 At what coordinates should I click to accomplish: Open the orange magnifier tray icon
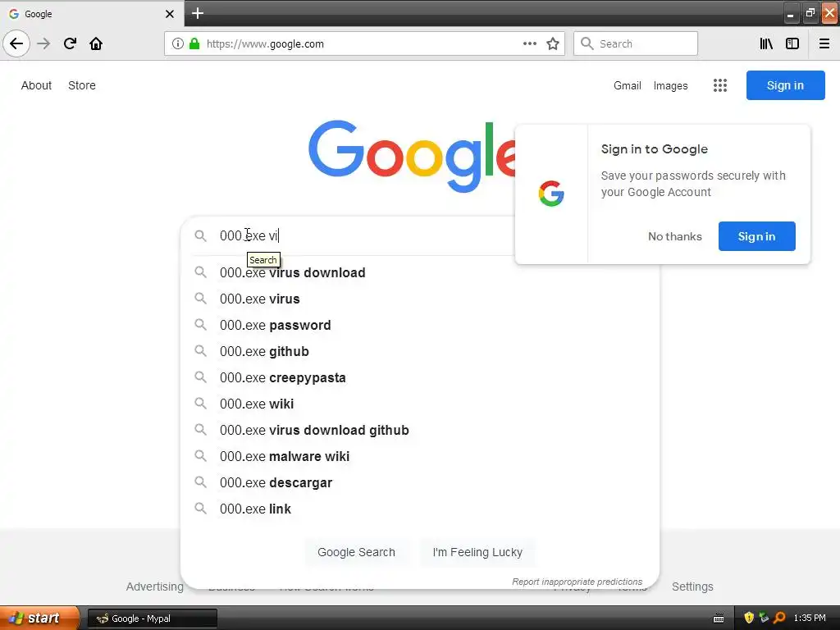tap(779, 618)
